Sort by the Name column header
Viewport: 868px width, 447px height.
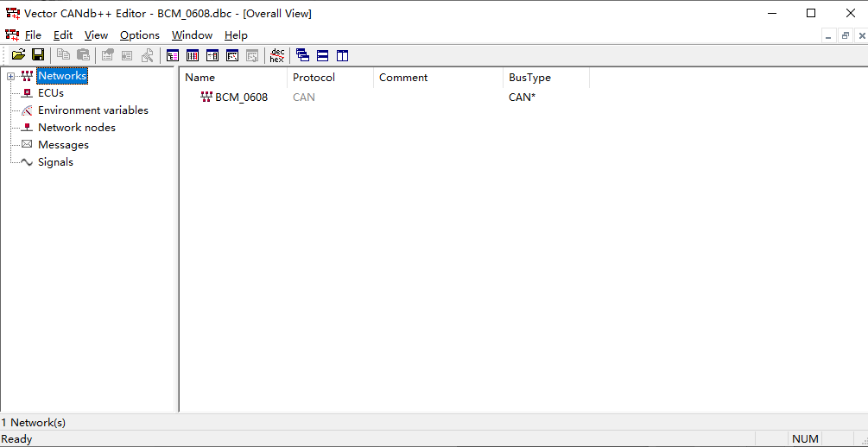point(233,78)
